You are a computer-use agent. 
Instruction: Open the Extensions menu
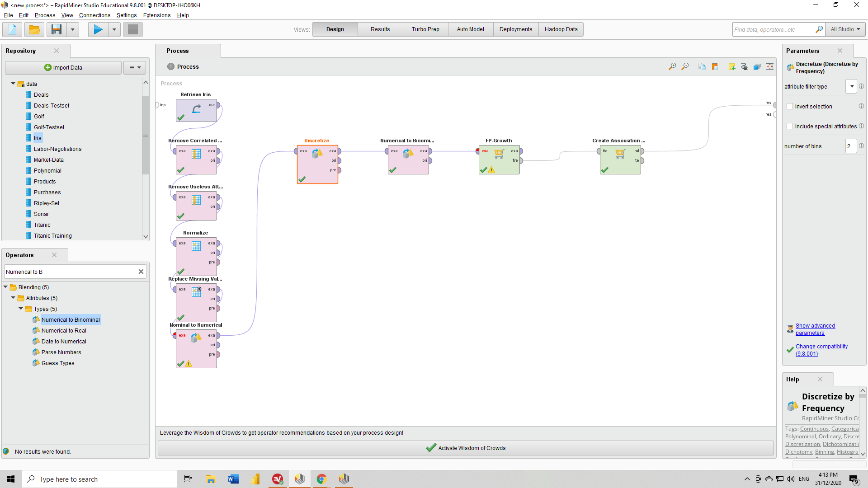point(157,15)
